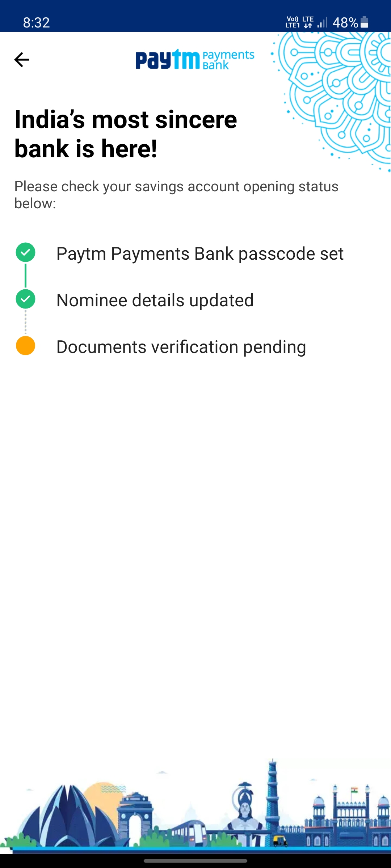
Task: Tap the green check beside Nominee details
Action: coord(25,299)
